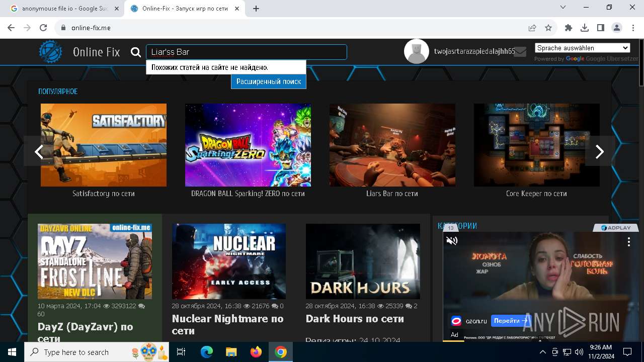Click the volume icon in system tray
The height and width of the screenshot is (362, 644).
point(579,352)
